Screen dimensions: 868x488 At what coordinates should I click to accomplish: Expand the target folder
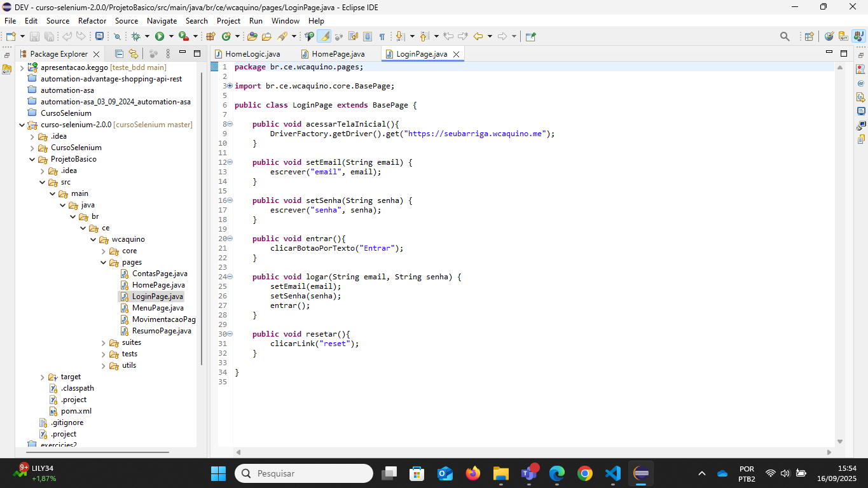[x=42, y=377]
